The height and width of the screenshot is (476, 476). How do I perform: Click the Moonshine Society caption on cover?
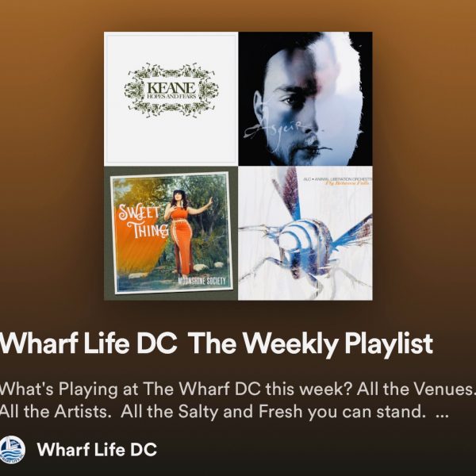[202, 281]
